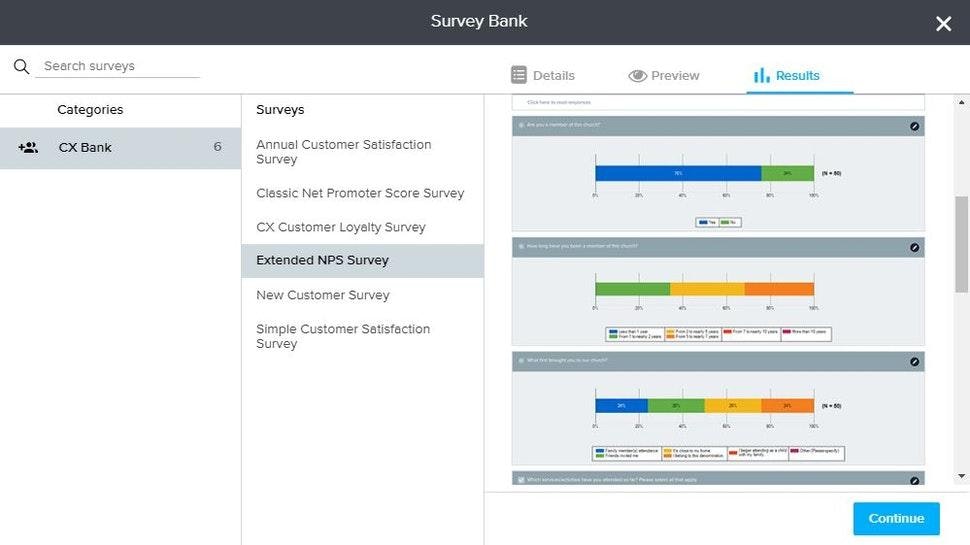Click edit pencil on church member question
This screenshot has width=970, height=545.
[914, 126]
